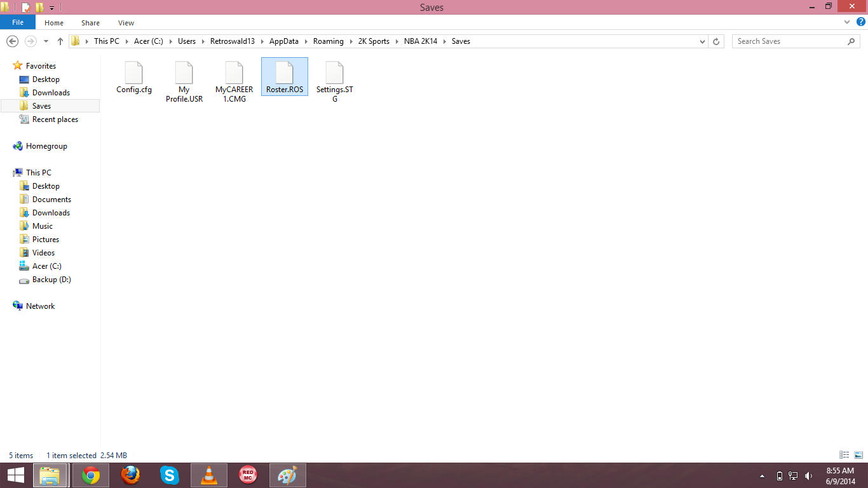Select the MyCAREER1.CMG file icon
Image resolution: width=868 pixels, height=488 pixels.
tap(234, 72)
